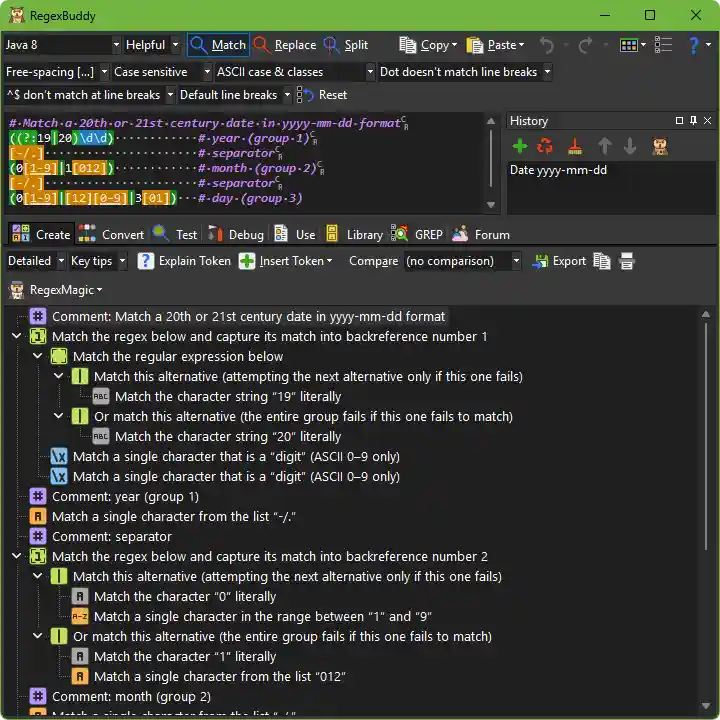720x720 pixels.
Task: Open the Convert tab
Action: (111, 235)
